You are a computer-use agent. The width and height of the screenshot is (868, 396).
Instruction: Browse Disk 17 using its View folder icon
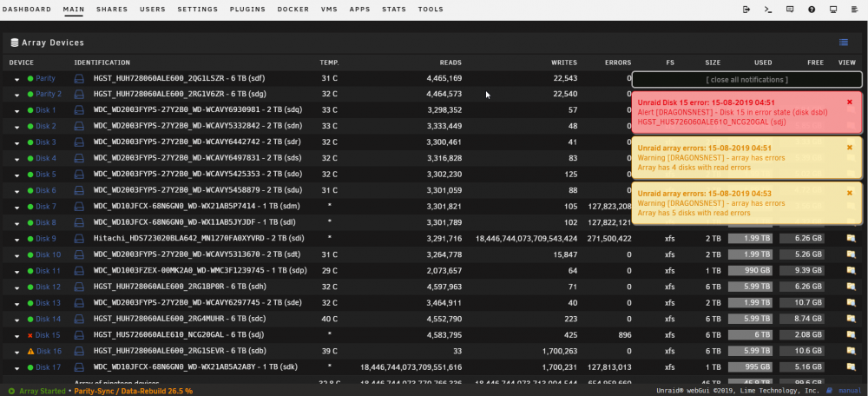point(851,367)
